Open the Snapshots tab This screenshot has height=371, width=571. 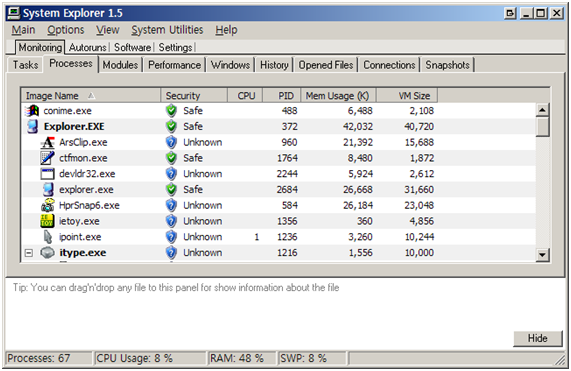click(x=447, y=65)
